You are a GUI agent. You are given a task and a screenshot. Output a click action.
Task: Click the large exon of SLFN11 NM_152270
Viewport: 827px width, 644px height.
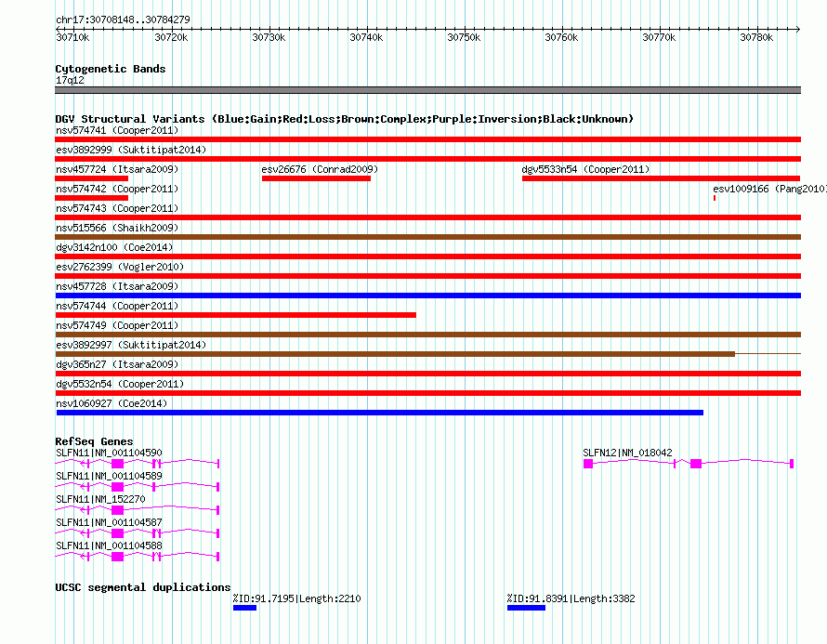point(118,510)
